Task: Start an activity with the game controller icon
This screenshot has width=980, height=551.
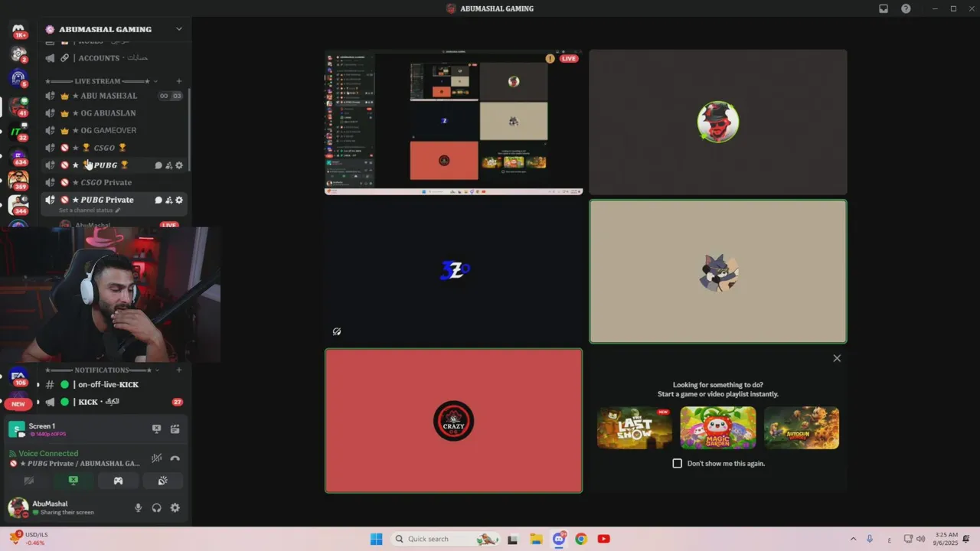Action: point(118,481)
